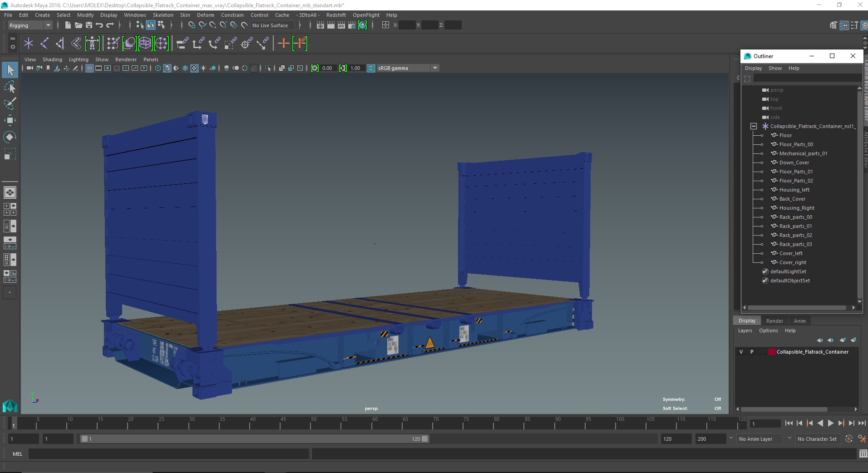Screen dimensions: 868x473
Task: Select Rack_parts_02 in the Outliner
Action: click(x=795, y=235)
